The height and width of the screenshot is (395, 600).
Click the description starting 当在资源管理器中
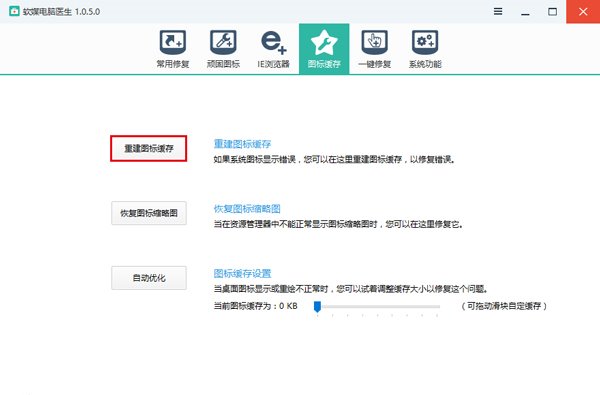pos(338,224)
